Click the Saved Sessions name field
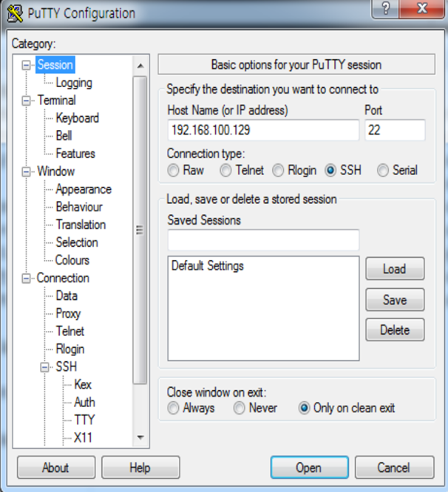Image resolution: width=448 pixels, height=492 pixels. click(x=263, y=240)
